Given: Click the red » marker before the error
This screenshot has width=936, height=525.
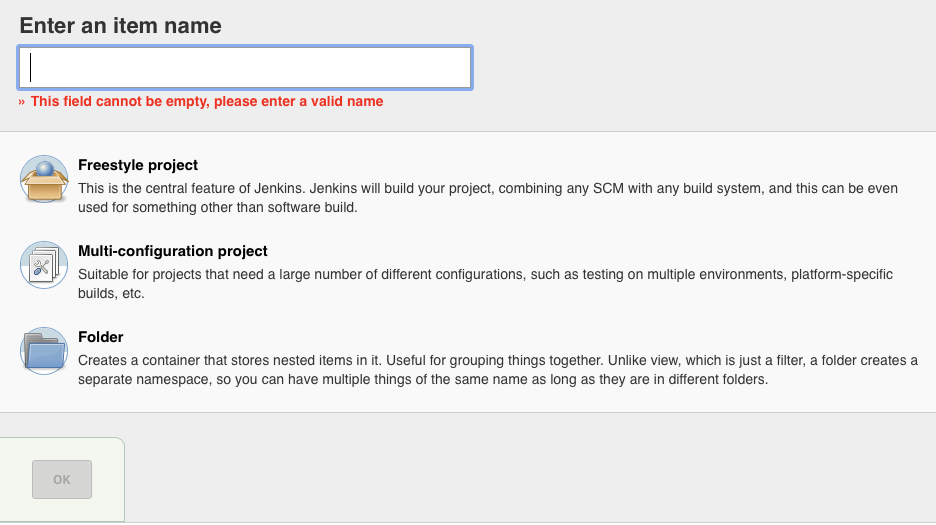Looking at the screenshot, I should pyautogui.click(x=21, y=102).
